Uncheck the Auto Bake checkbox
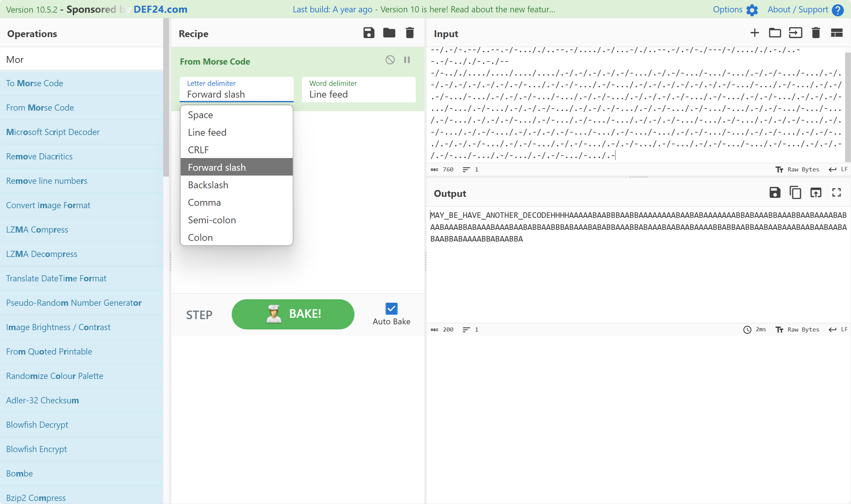The image size is (851, 504). (391, 309)
